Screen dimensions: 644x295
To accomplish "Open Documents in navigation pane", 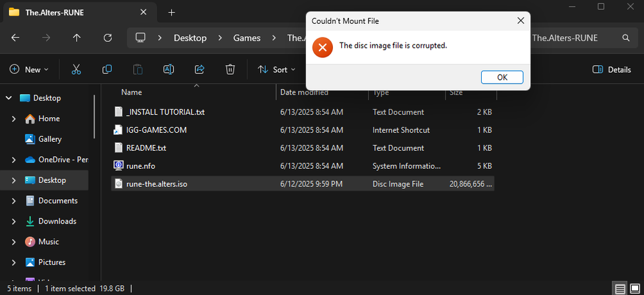I will pos(58,200).
